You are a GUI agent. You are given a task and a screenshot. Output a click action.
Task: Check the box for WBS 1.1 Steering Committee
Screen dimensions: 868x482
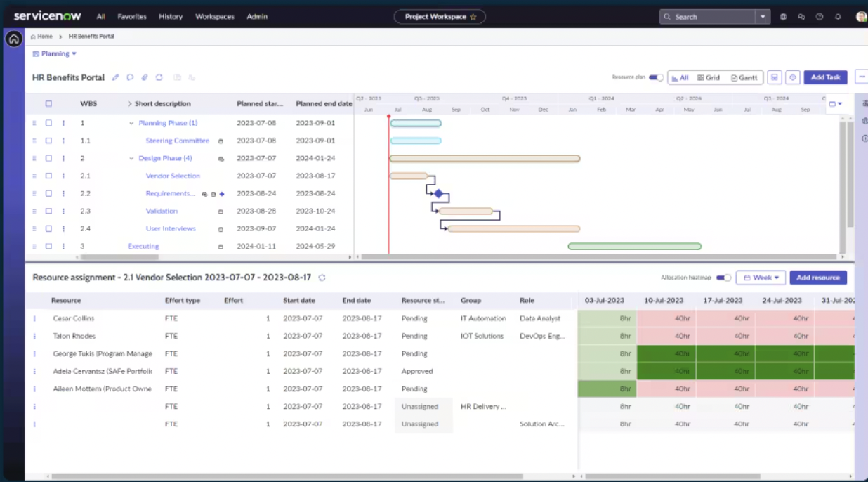coord(48,141)
